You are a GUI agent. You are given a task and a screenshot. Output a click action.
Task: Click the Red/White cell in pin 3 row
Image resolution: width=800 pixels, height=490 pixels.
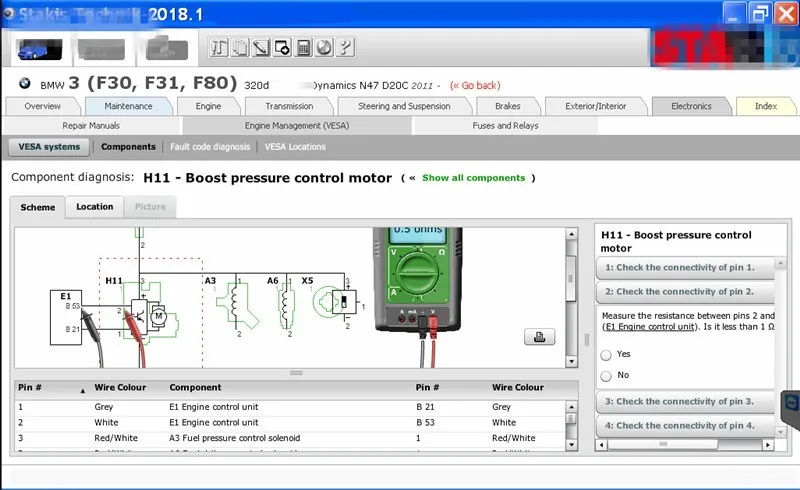tap(116, 438)
